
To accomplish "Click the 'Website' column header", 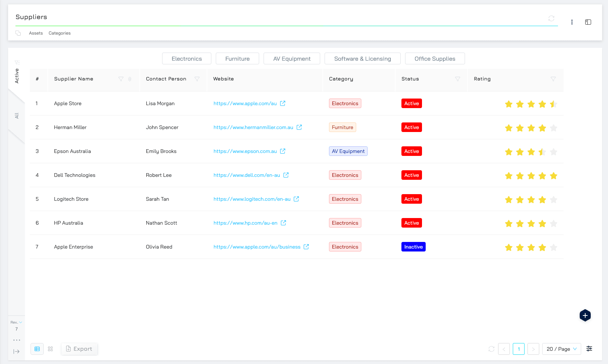I will pos(223,79).
